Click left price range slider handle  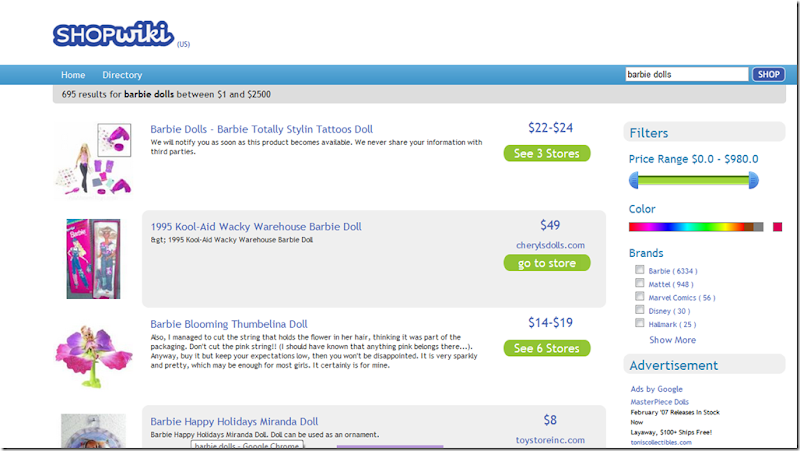point(634,180)
